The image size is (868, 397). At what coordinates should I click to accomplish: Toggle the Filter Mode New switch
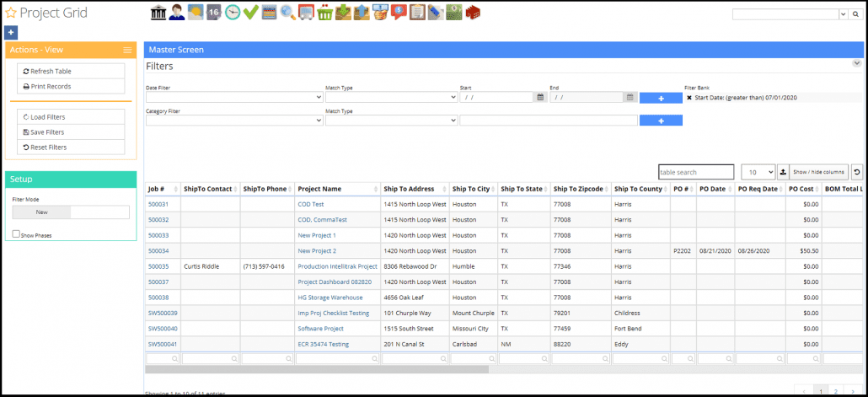point(71,212)
